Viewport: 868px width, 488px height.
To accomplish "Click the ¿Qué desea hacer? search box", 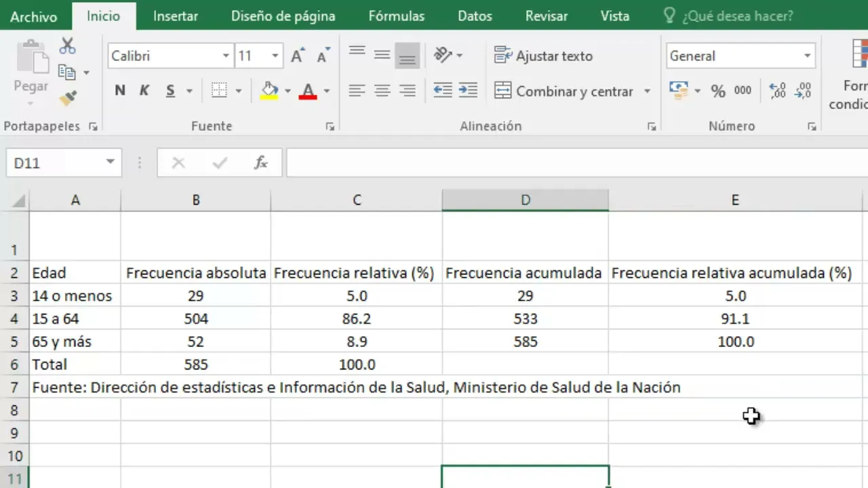I will (x=728, y=16).
